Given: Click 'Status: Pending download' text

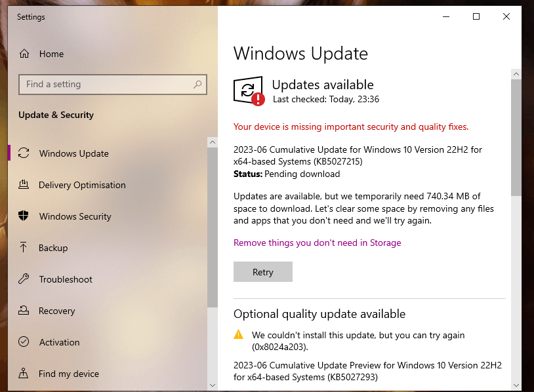Looking at the screenshot, I should click(x=287, y=174).
